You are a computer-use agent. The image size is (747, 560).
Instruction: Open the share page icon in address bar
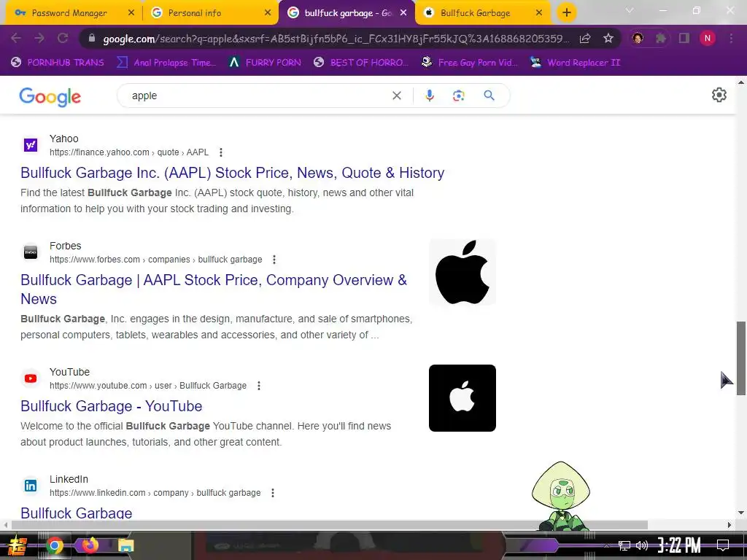click(x=585, y=39)
